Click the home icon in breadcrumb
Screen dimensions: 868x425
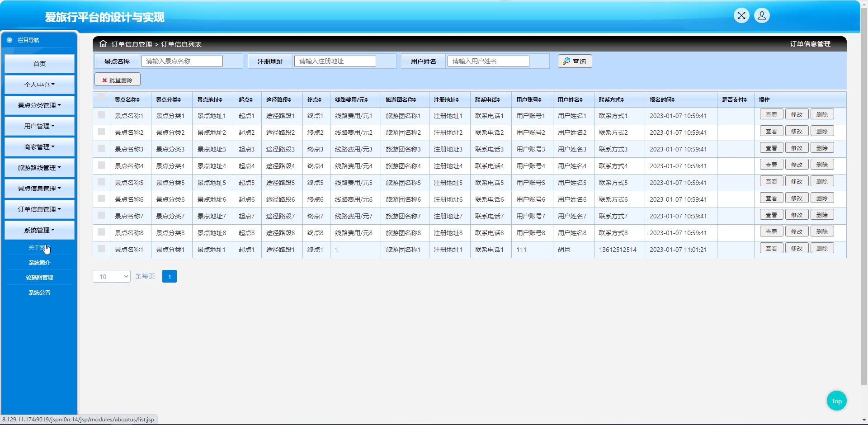click(103, 44)
